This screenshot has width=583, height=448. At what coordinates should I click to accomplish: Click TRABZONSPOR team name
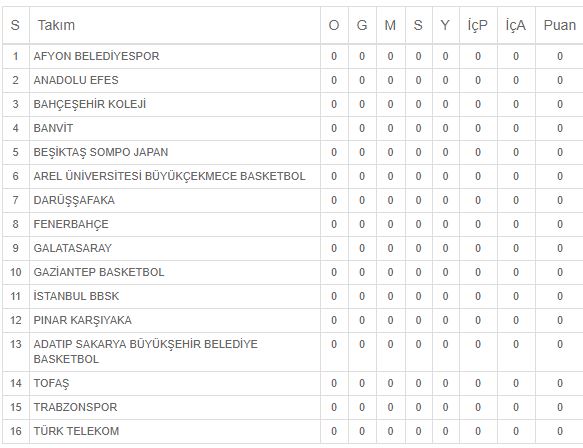click(x=75, y=407)
